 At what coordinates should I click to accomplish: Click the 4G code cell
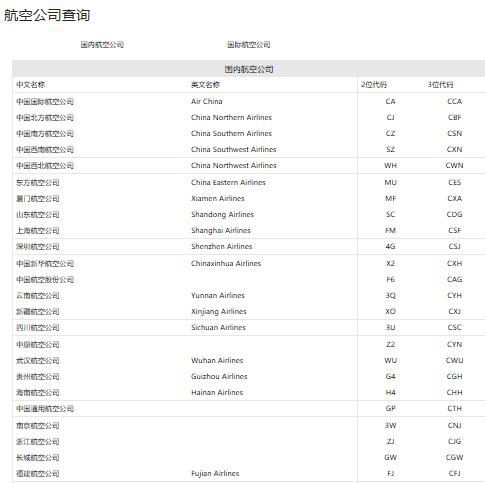390,246
